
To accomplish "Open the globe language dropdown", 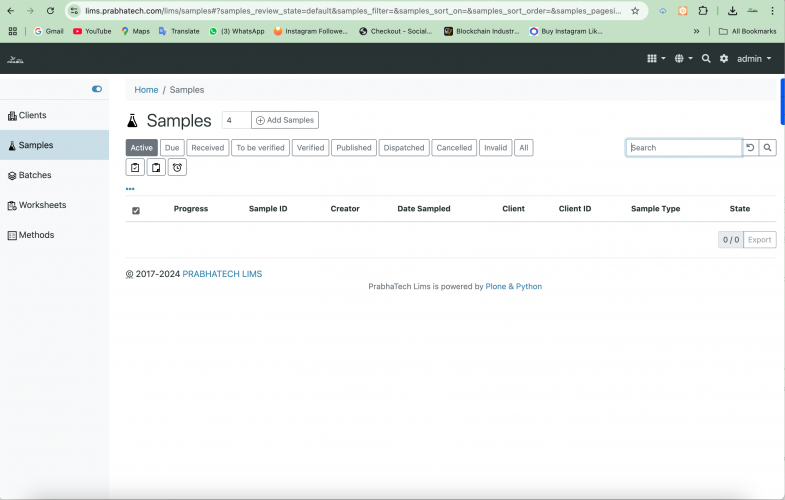I will [683, 59].
